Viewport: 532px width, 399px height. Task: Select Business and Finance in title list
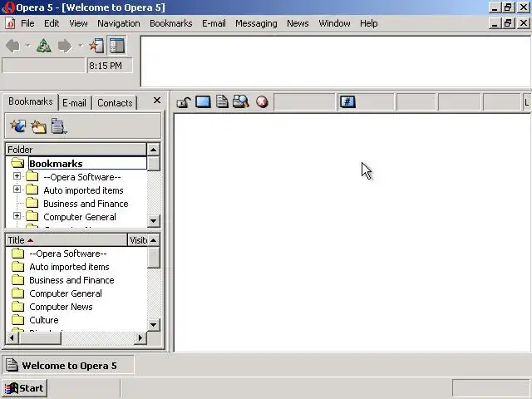71,280
